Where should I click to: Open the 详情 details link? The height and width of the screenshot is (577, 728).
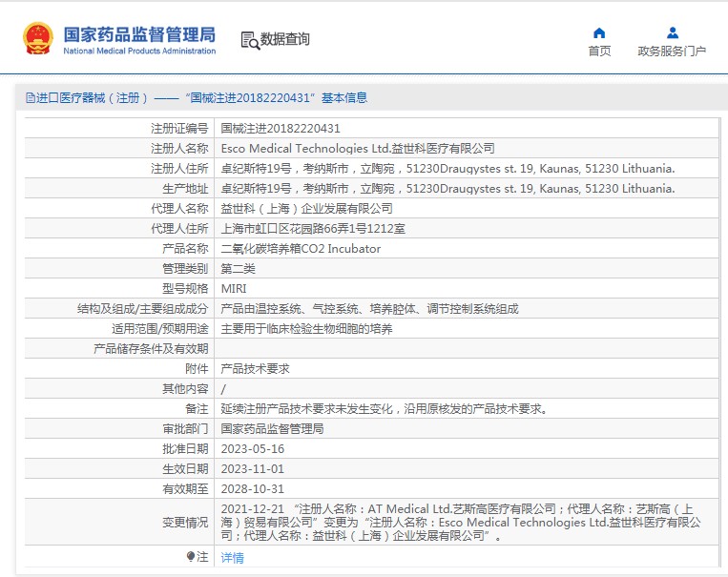(233, 558)
